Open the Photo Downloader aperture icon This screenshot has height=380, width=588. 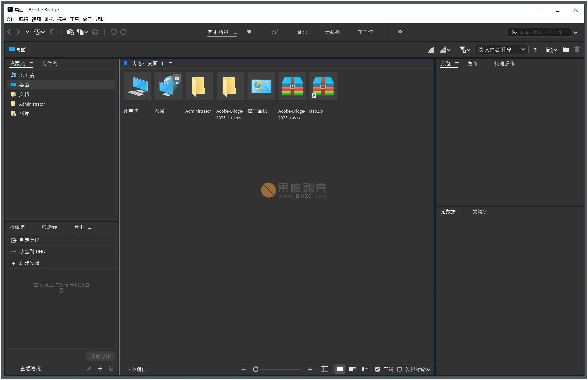[x=95, y=32]
